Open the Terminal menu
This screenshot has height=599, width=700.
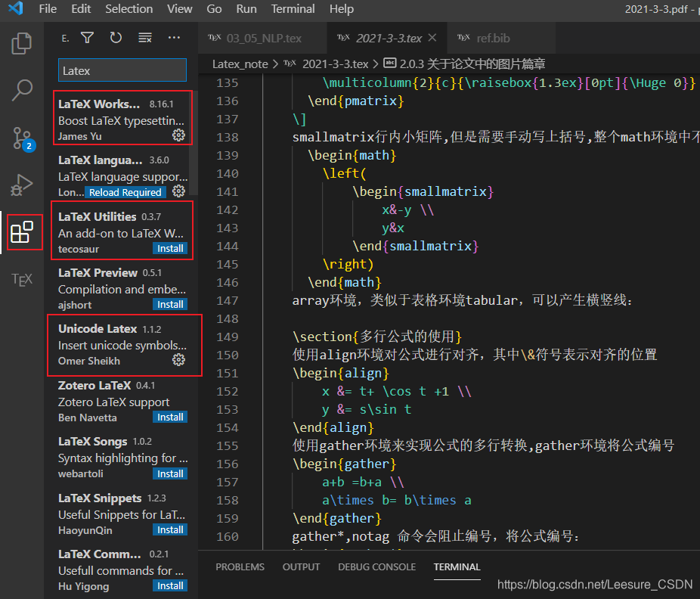pyautogui.click(x=293, y=9)
